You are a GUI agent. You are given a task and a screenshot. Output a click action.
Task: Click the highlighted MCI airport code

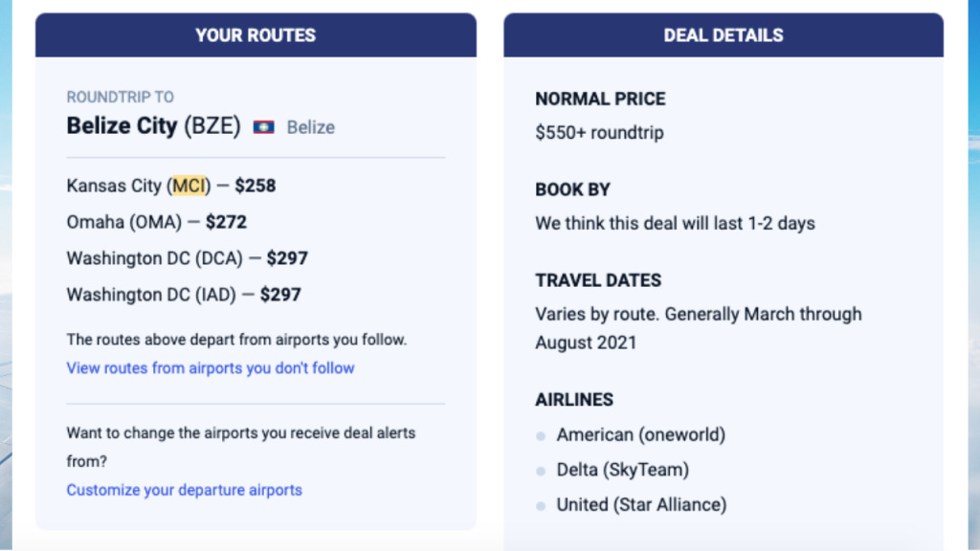pos(189,186)
